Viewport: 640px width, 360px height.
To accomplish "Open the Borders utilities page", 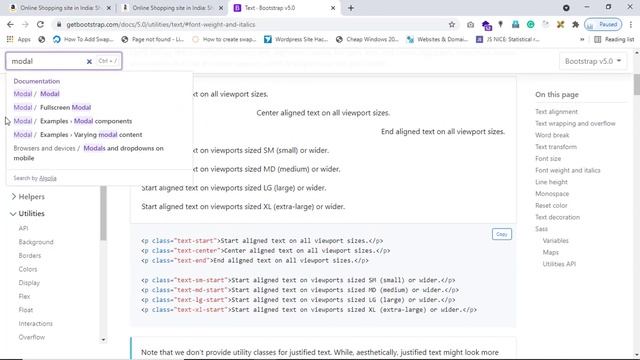I will [30, 256].
